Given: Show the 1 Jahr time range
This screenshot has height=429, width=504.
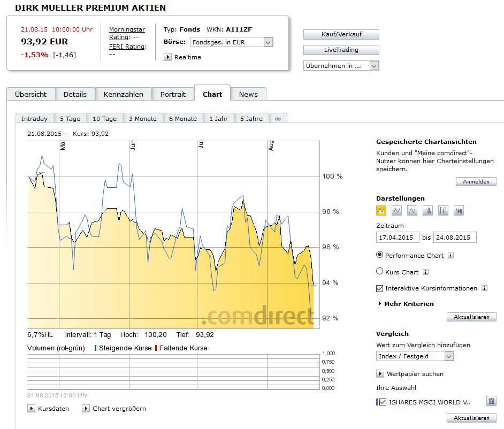Looking at the screenshot, I should coord(219,119).
